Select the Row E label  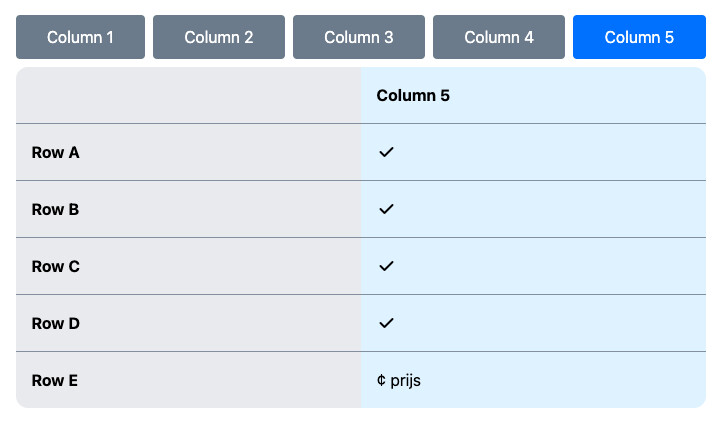[54, 381]
